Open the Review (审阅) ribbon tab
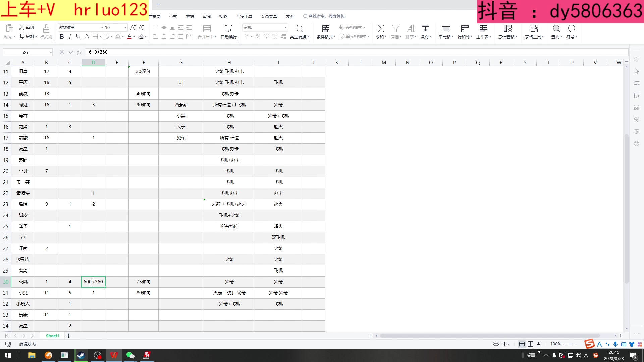 tap(207, 16)
